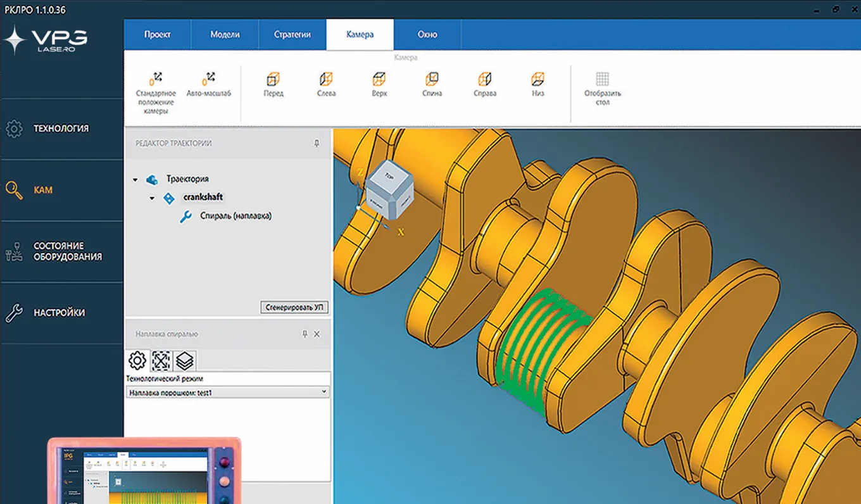Select the Перед front view cube icon

click(273, 80)
